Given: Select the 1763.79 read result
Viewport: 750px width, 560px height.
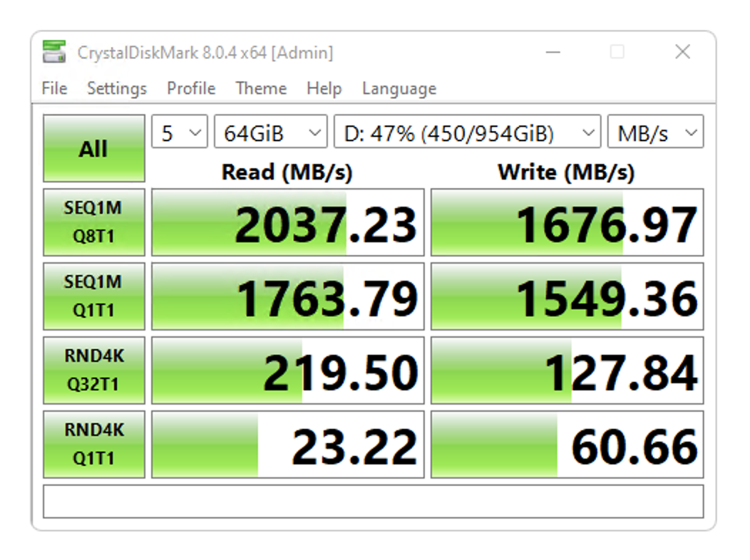Looking at the screenshot, I should pos(288,296).
